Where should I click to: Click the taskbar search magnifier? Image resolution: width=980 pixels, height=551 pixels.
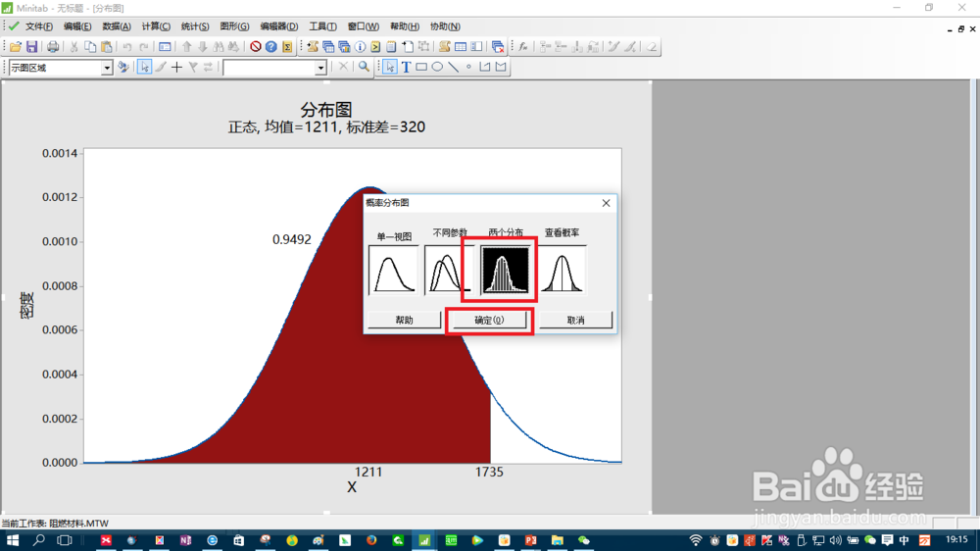click(x=39, y=540)
